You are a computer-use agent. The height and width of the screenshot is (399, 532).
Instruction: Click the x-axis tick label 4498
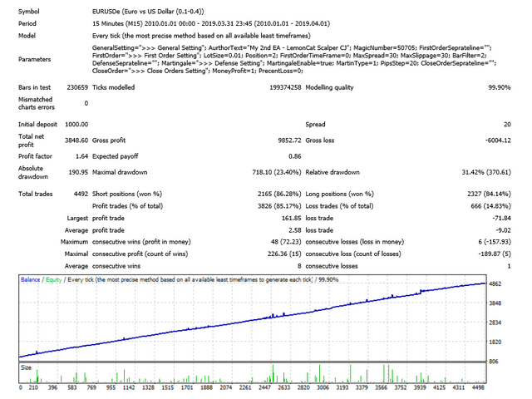click(x=478, y=387)
